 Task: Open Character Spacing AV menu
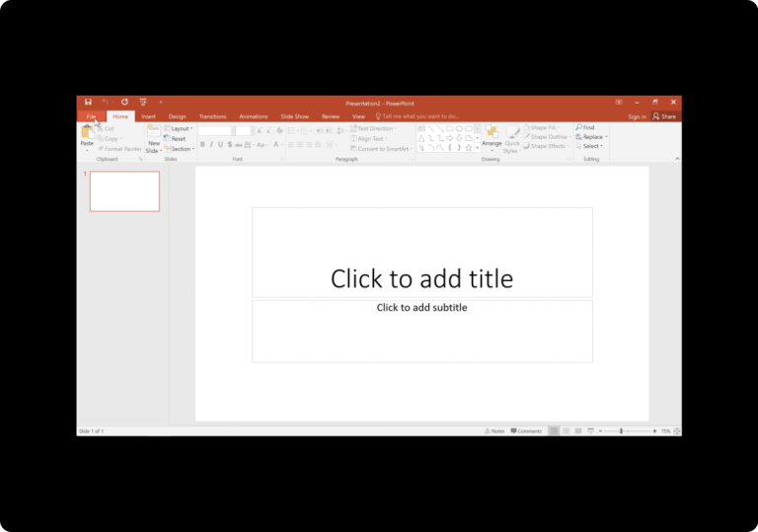[x=250, y=145]
